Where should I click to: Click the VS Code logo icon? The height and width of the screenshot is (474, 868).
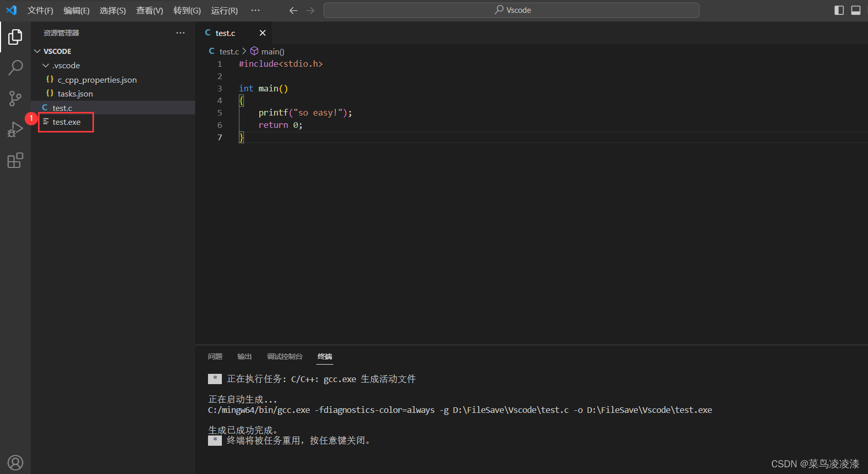point(11,10)
